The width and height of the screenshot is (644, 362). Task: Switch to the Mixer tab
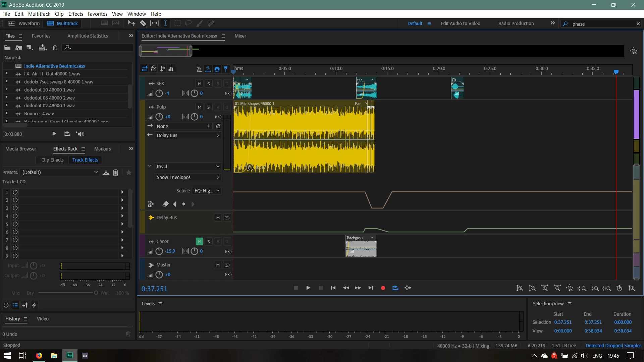click(x=240, y=36)
